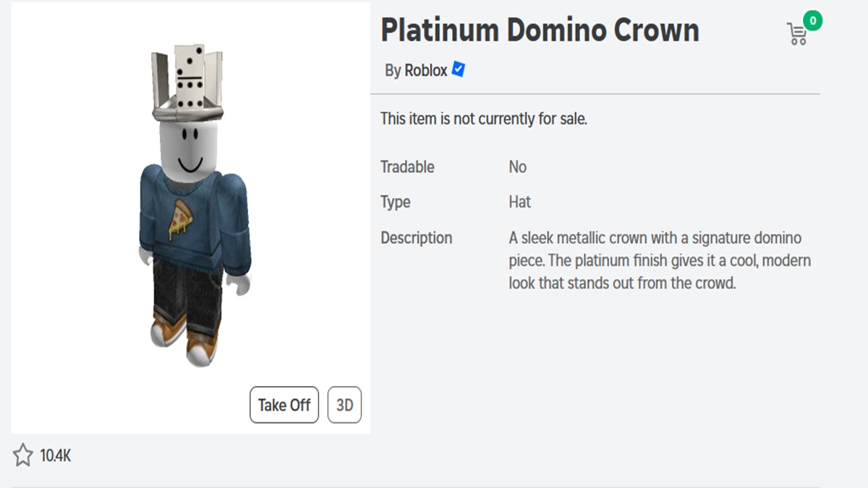868x488 pixels.
Task: Open the cart icon in the header
Action: pos(796,32)
